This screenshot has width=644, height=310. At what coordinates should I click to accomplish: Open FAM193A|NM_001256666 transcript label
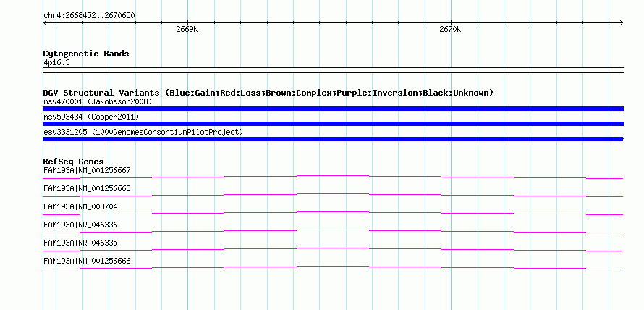click(x=87, y=261)
